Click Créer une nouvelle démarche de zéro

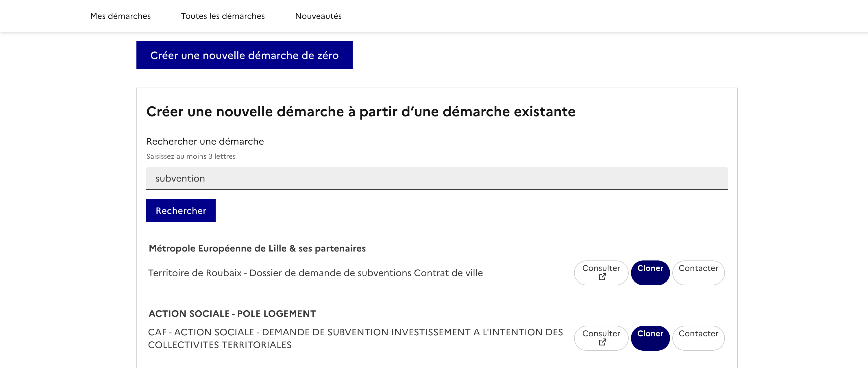point(244,55)
